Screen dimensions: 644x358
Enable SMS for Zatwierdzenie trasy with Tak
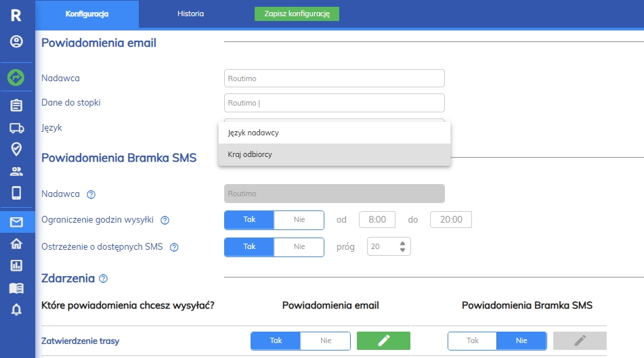pyautogui.click(x=472, y=340)
